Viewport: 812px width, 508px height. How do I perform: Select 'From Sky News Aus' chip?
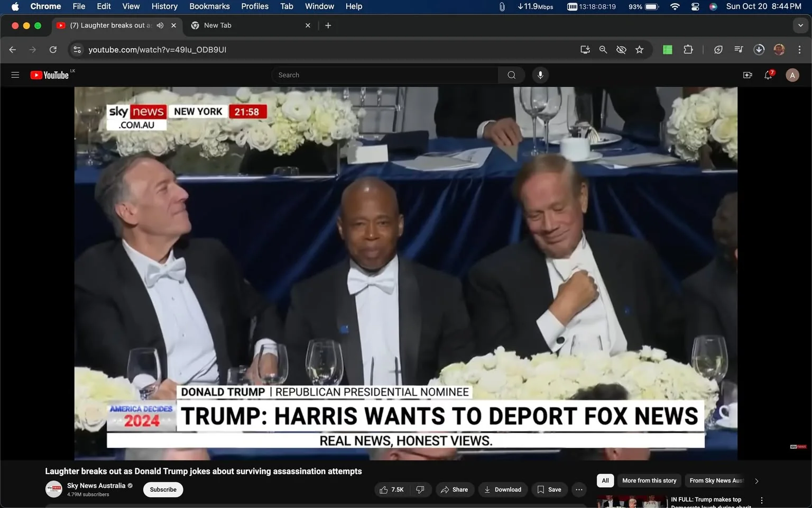pyautogui.click(x=716, y=480)
